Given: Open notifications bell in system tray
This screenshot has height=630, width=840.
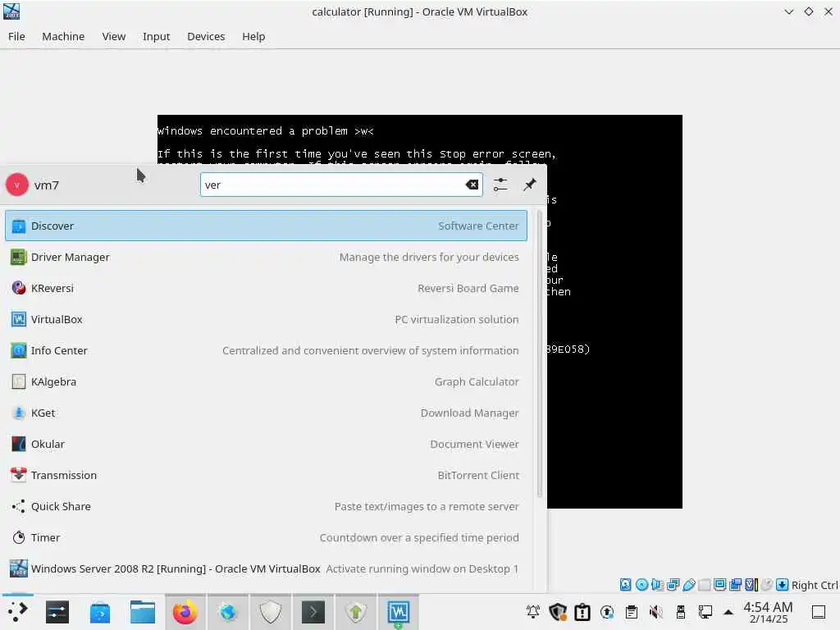Looking at the screenshot, I should coord(533,612).
